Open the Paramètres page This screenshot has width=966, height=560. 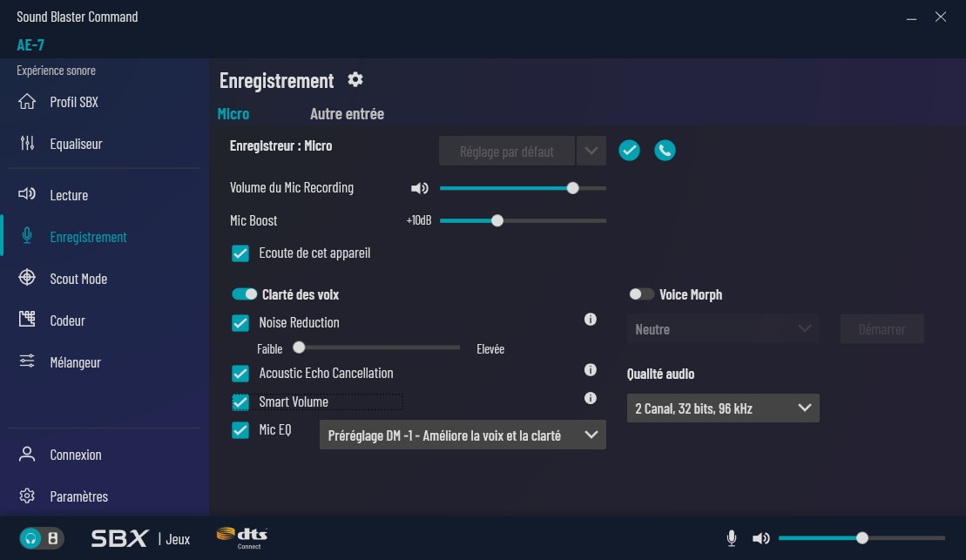tap(79, 496)
